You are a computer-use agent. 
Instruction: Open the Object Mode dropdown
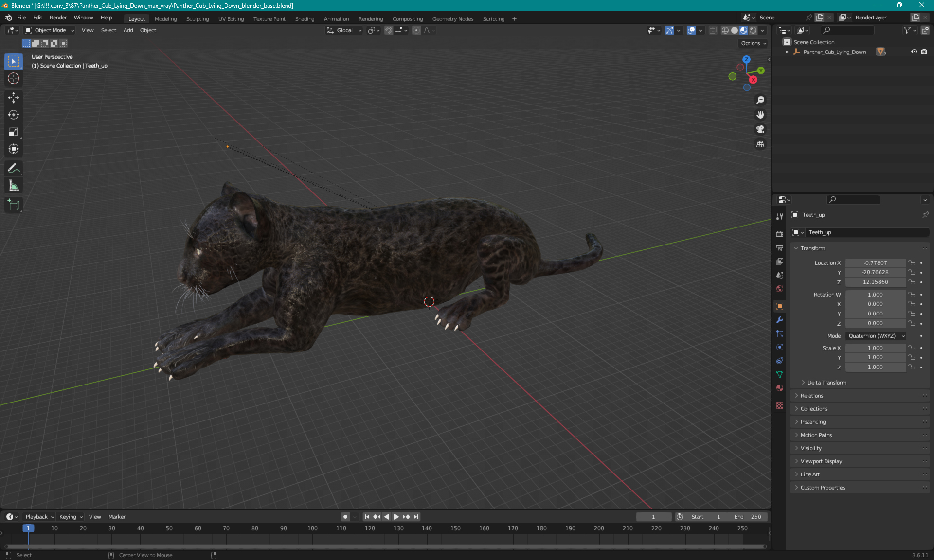tap(50, 30)
